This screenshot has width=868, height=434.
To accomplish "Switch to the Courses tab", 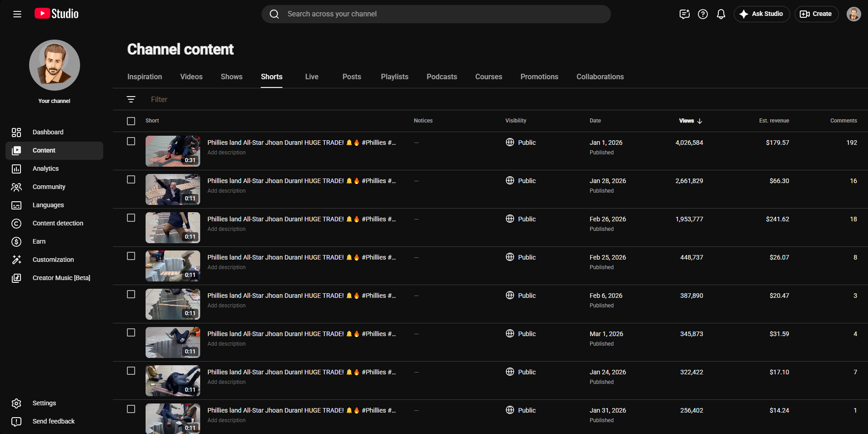I will click(x=489, y=77).
